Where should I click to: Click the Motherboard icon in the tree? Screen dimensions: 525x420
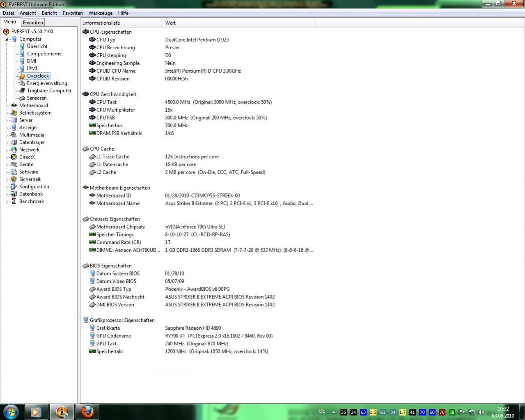(14, 106)
